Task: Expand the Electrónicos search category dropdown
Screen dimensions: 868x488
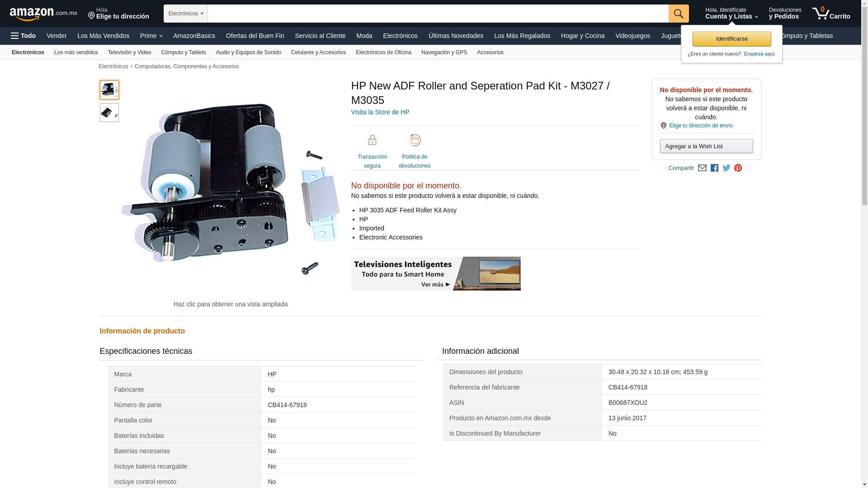Action: tap(186, 14)
